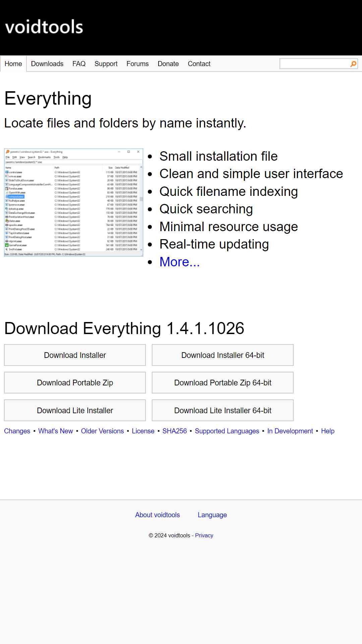362x644 pixels.
Task: Open the SHA256 checksums link
Action: (175, 431)
